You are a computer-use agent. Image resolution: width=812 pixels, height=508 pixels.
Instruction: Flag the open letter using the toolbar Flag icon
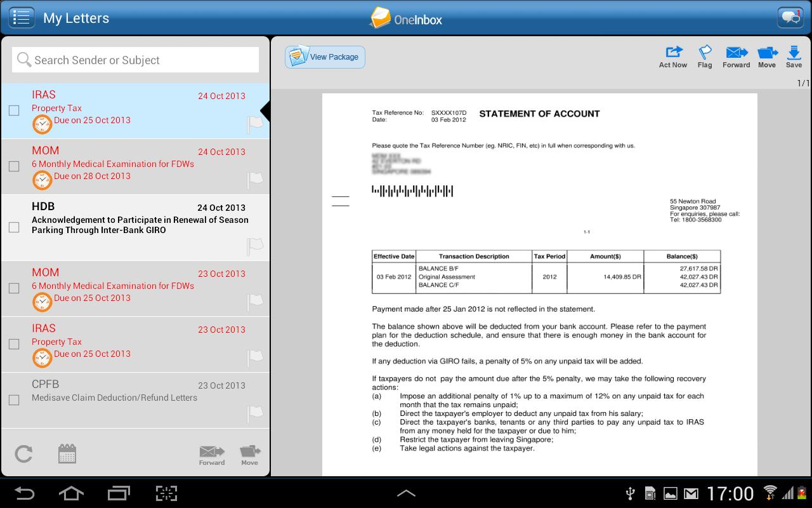pyautogui.click(x=704, y=57)
